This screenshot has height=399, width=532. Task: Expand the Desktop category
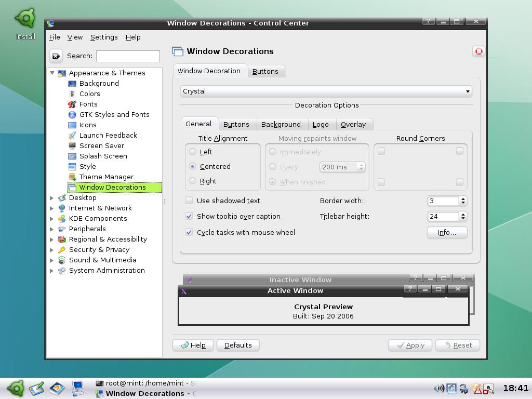(51, 198)
